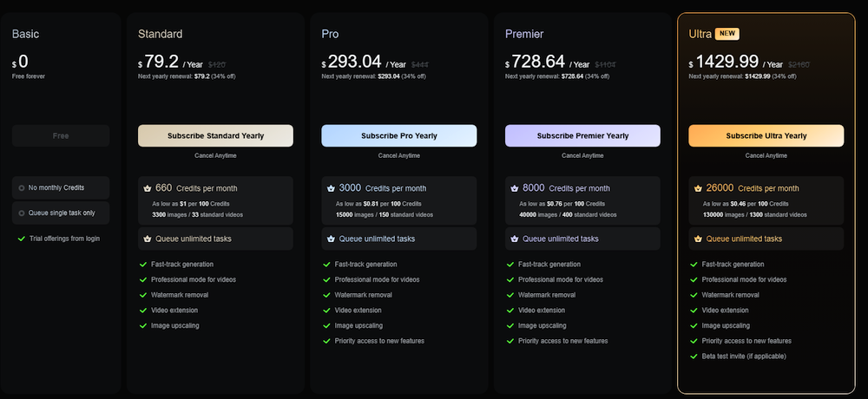Click the gray dot beside No monthly Credits
The height and width of the screenshot is (399, 868).
[22, 188]
